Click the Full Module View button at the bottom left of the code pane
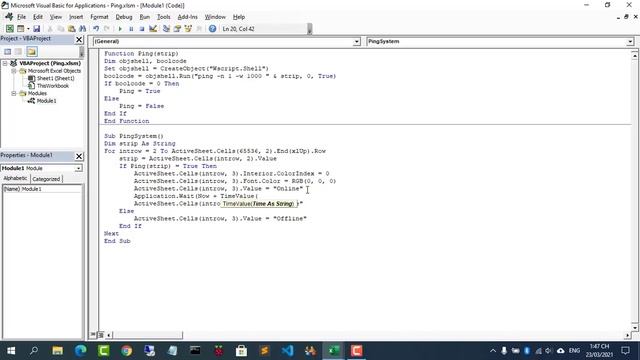 (x=101, y=335)
